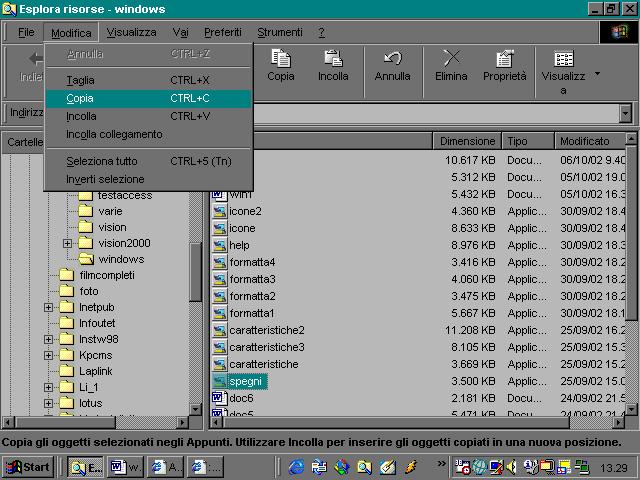Click the file list scroll right arrow
640x480 pixels.
point(619,422)
